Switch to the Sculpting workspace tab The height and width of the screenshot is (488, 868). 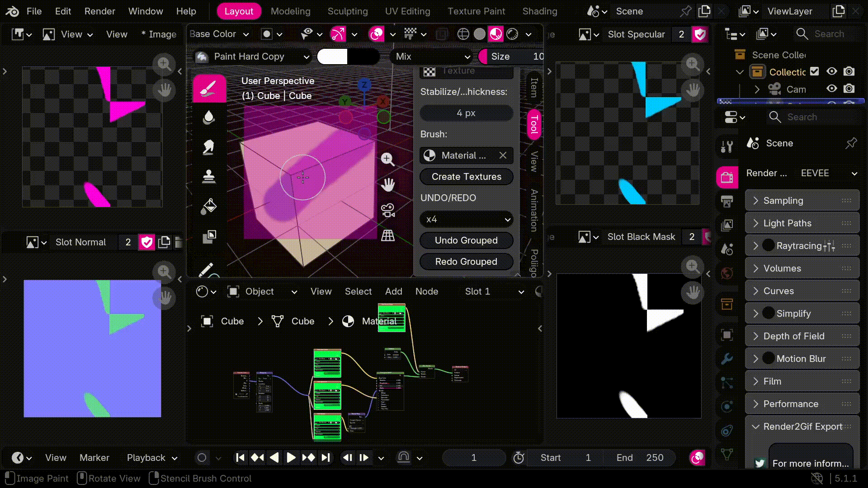(x=348, y=11)
